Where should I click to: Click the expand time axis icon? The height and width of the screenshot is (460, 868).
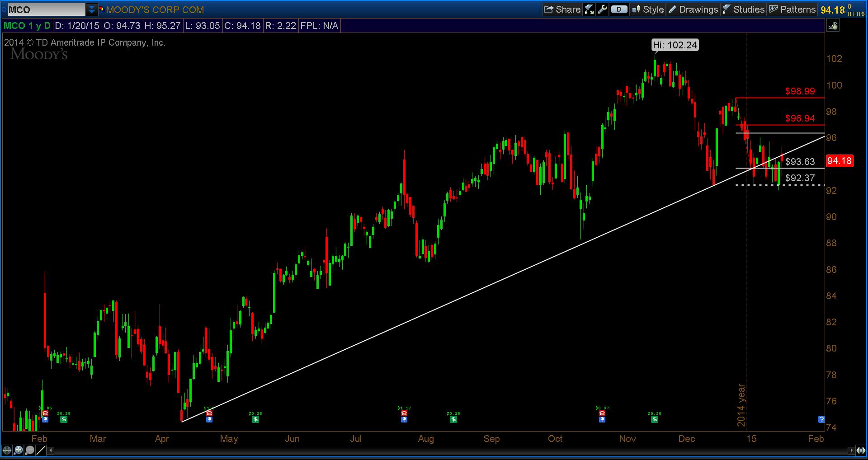860,451
